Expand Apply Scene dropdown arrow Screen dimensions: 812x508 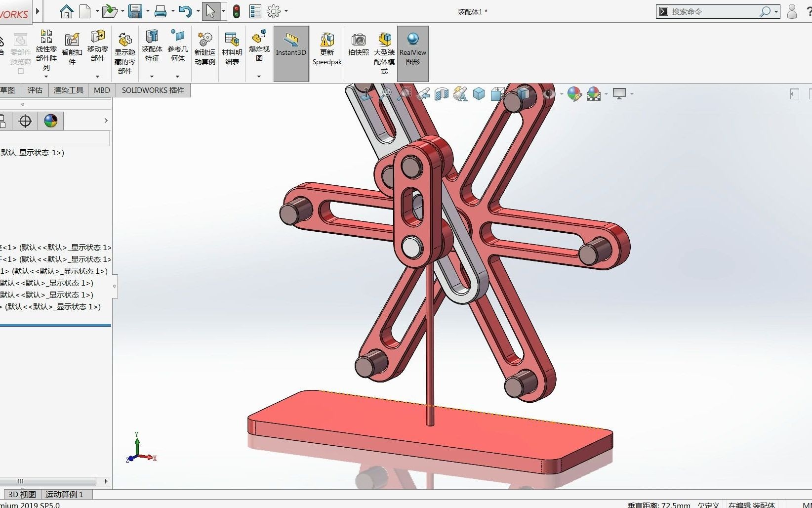606,94
